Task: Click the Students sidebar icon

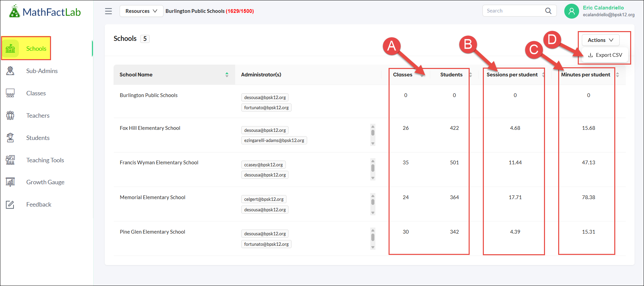Action: (10, 138)
